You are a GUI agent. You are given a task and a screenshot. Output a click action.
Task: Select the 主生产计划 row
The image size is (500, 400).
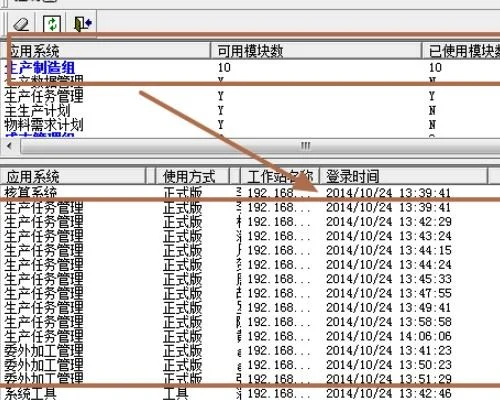click(x=250, y=111)
